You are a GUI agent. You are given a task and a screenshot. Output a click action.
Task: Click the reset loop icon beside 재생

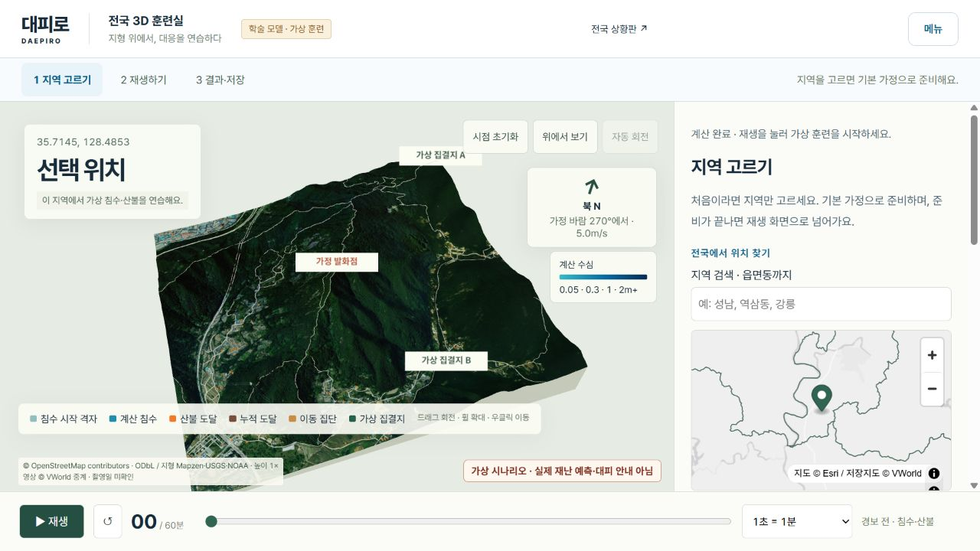click(x=107, y=521)
